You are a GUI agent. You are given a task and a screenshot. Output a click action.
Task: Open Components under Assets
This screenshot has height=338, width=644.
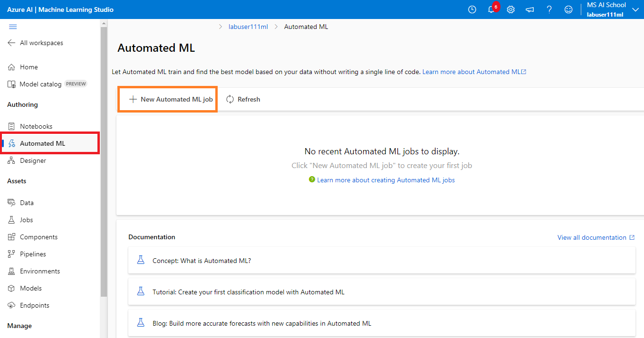click(x=38, y=237)
